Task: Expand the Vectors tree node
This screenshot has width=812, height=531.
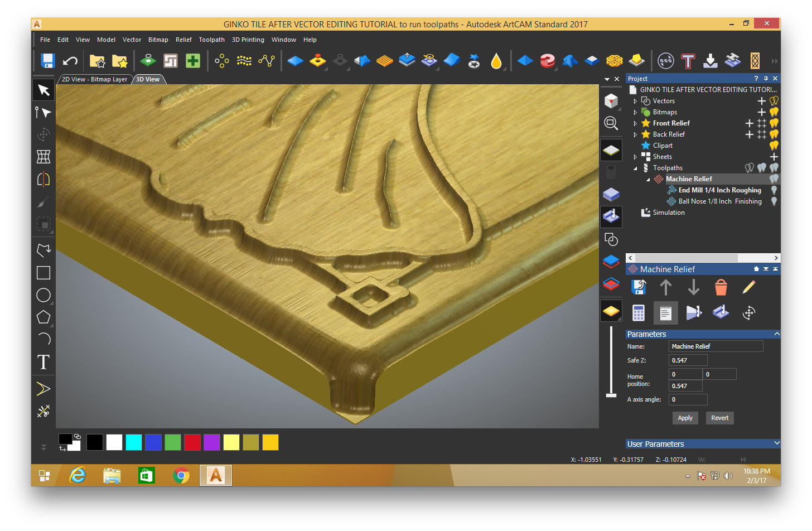Action: (x=635, y=101)
